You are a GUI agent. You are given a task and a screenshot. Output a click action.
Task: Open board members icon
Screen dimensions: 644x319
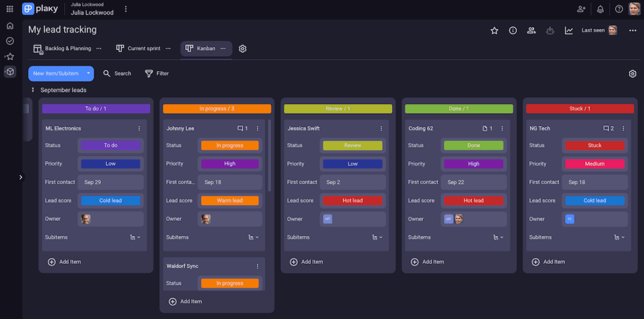[x=531, y=30]
